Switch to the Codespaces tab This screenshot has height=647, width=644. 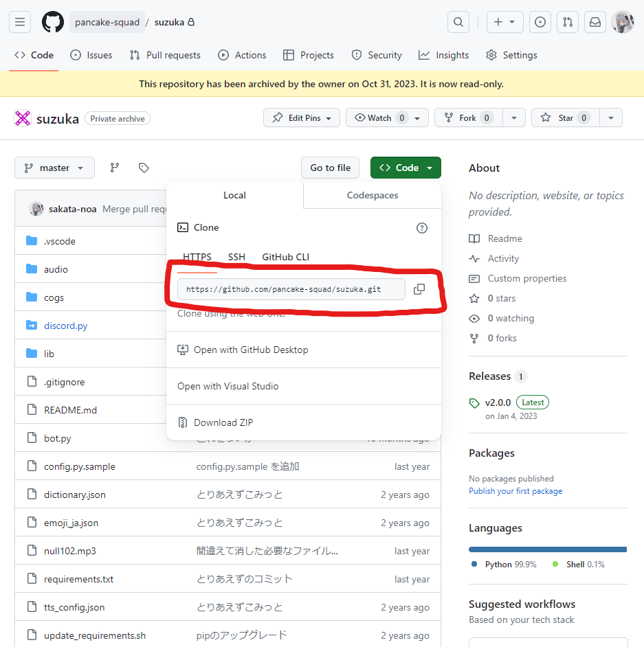pyautogui.click(x=373, y=195)
